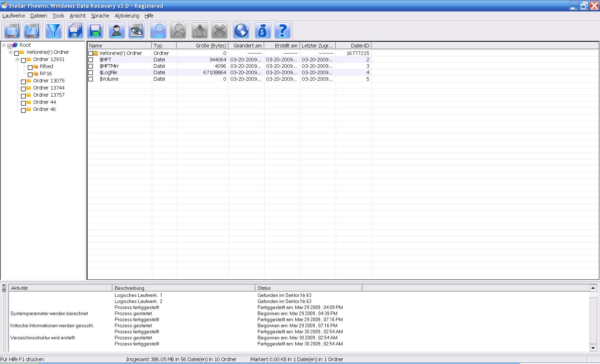
Task: Click the 'Verzeichnisstruktur wird erstellt' log entry
Action: (x=42, y=338)
